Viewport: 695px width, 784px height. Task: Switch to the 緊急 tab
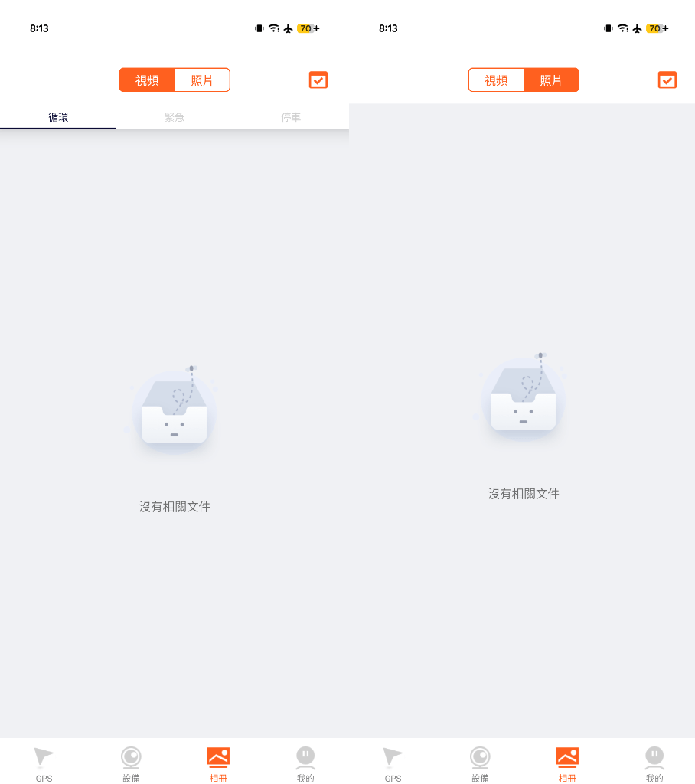(x=175, y=117)
